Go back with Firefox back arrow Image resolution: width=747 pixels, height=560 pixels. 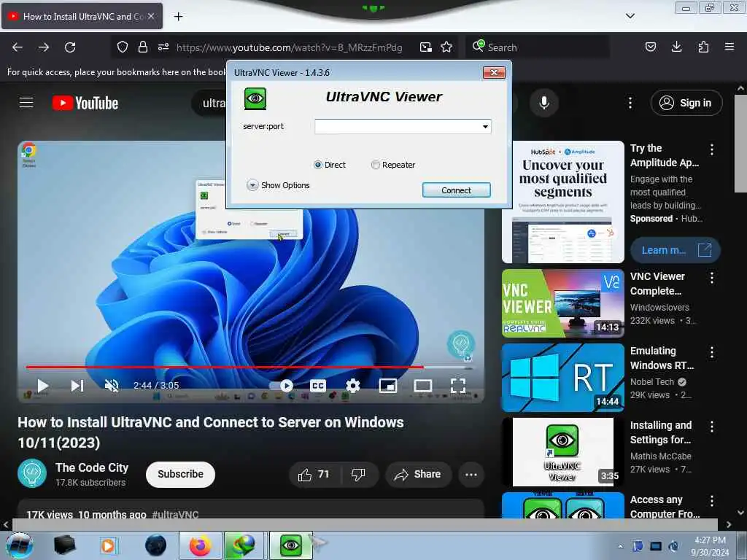point(18,47)
